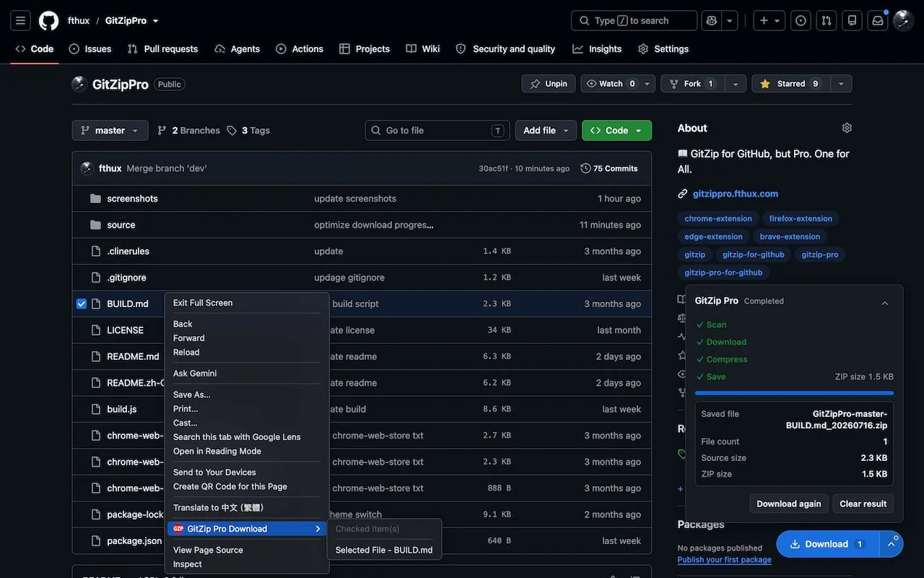Click the firefox-extension topic tag

coord(801,219)
